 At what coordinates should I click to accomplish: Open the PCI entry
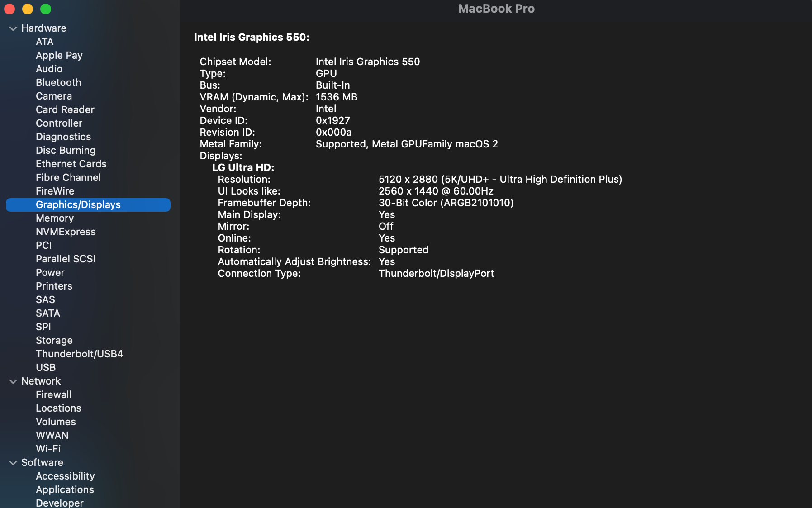click(x=44, y=245)
